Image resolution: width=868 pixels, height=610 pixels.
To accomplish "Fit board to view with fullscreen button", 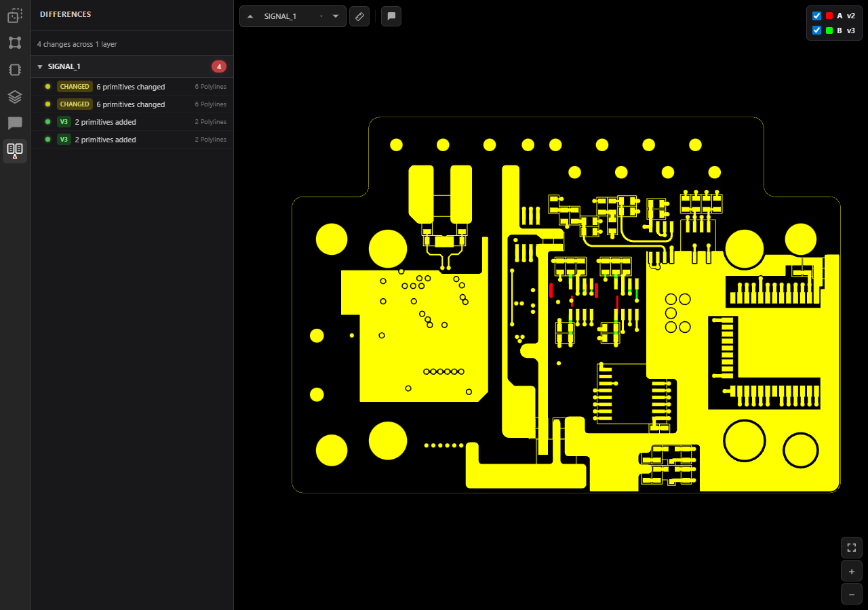I will click(x=852, y=548).
